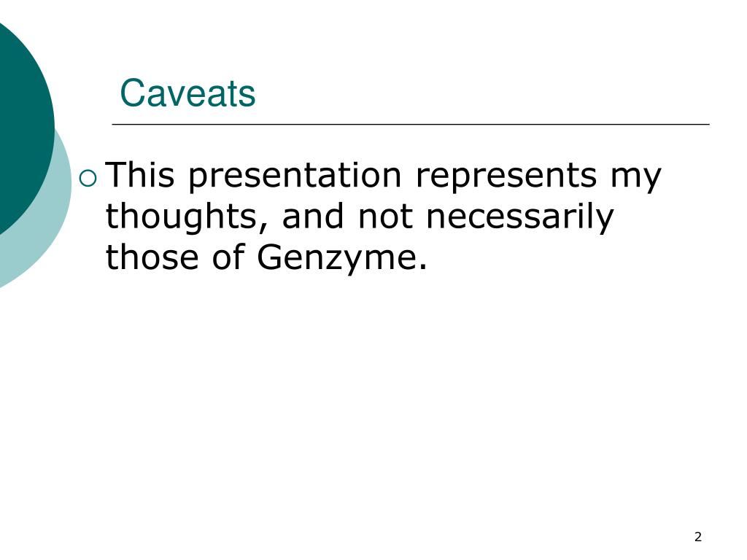Click the hollow circle bullet marker
Screen dimensions: 747x560
pos(88,179)
